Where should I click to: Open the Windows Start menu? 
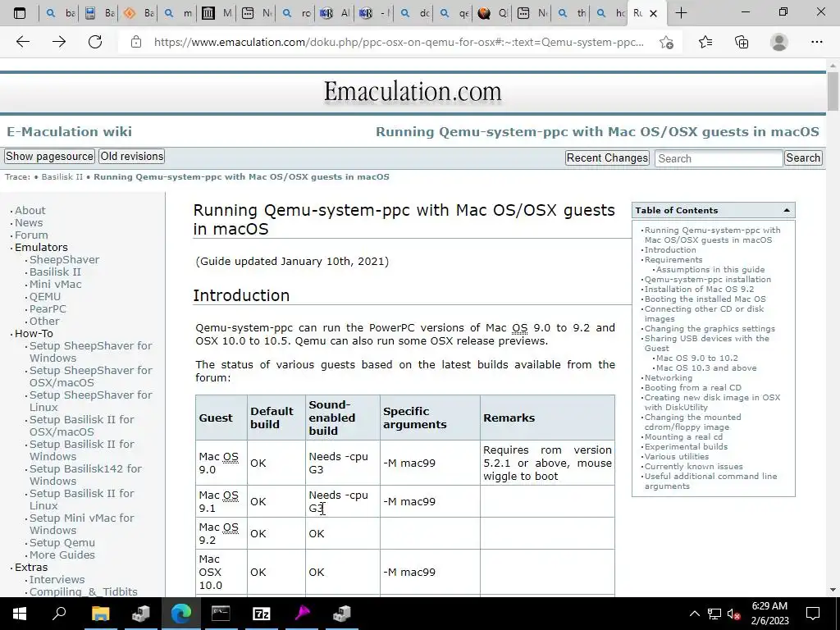pyautogui.click(x=20, y=614)
